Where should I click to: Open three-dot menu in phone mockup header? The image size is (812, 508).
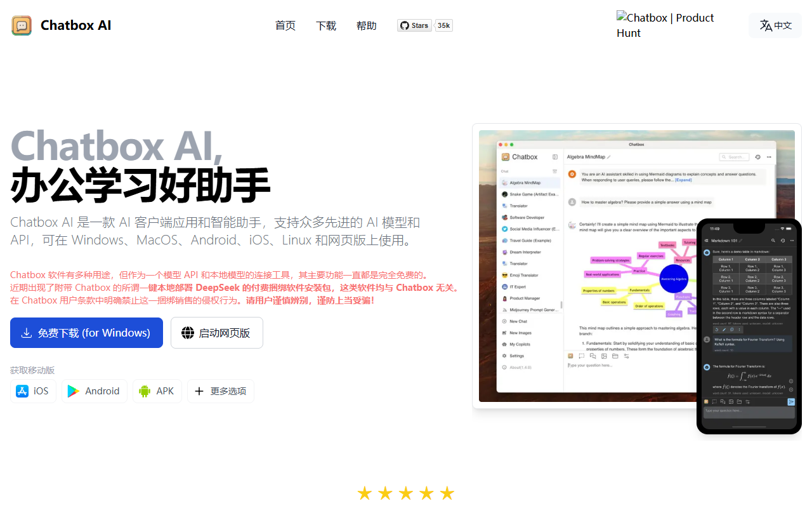(792, 241)
